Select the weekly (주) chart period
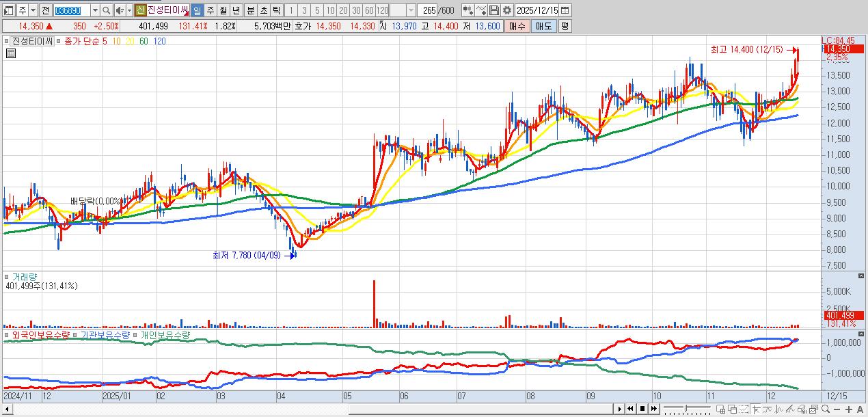 [x=211, y=10]
